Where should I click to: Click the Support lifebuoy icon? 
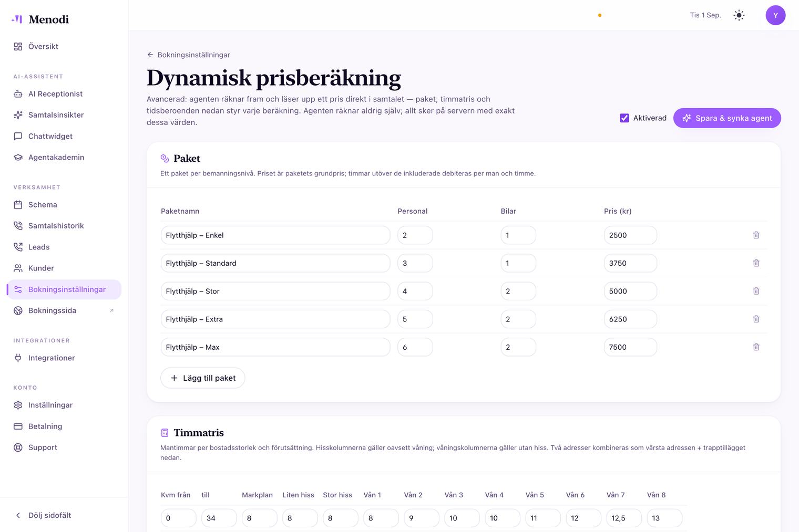[x=18, y=447]
